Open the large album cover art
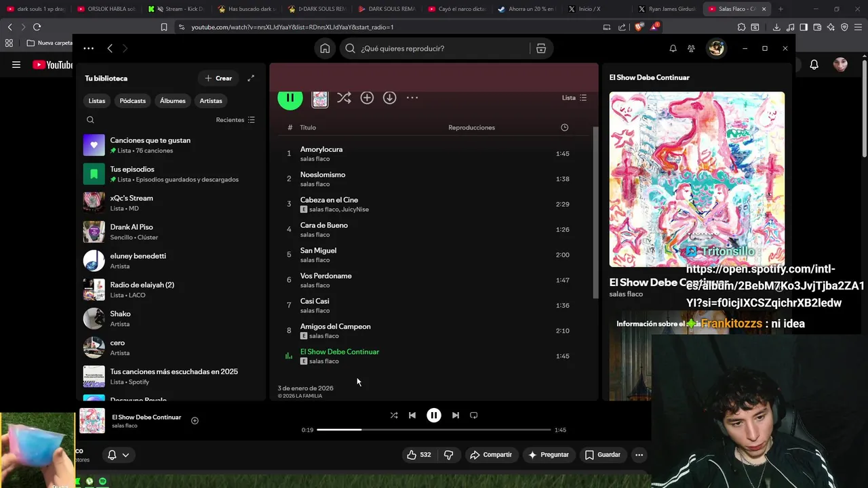 [697, 180]
